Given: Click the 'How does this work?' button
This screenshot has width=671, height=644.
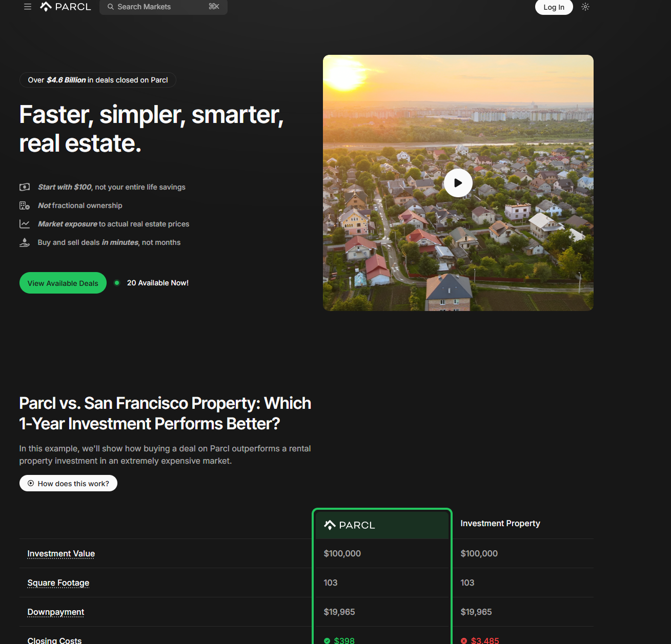Looking at the screenshot, I should coord(68,483).
